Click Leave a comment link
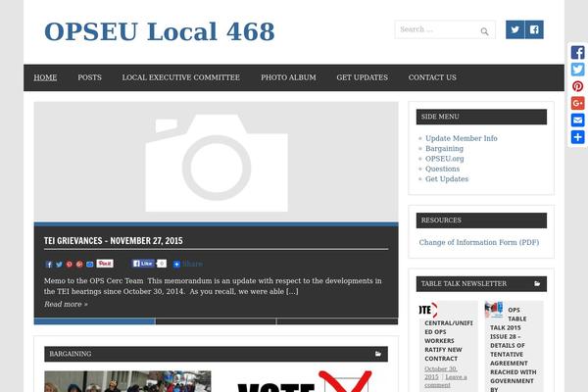The height and width of the screenshot is (392, 588). (446, 381)
